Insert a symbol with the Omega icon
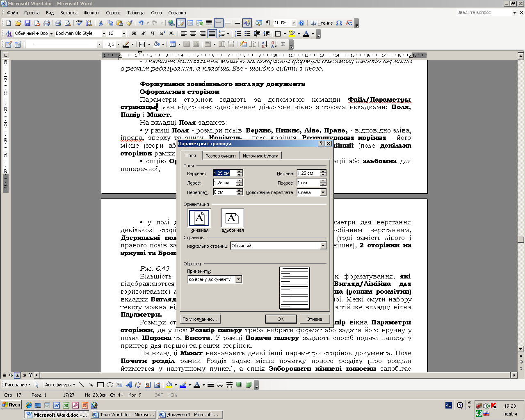The image size is (525, 420). [339, 23]
